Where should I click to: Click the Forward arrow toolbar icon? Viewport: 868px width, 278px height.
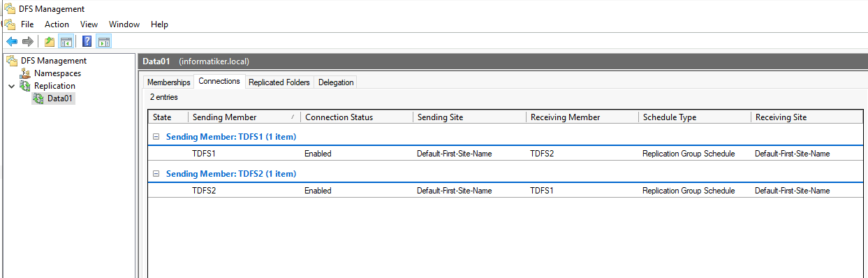tap(28, 42)
